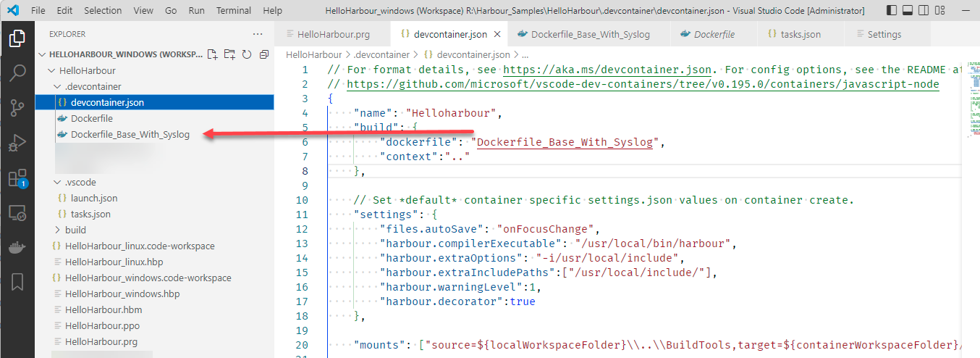Open Explorer's more actions ellipsis
Viewport: 980px width, 358px height.
[x=258, y=34]
